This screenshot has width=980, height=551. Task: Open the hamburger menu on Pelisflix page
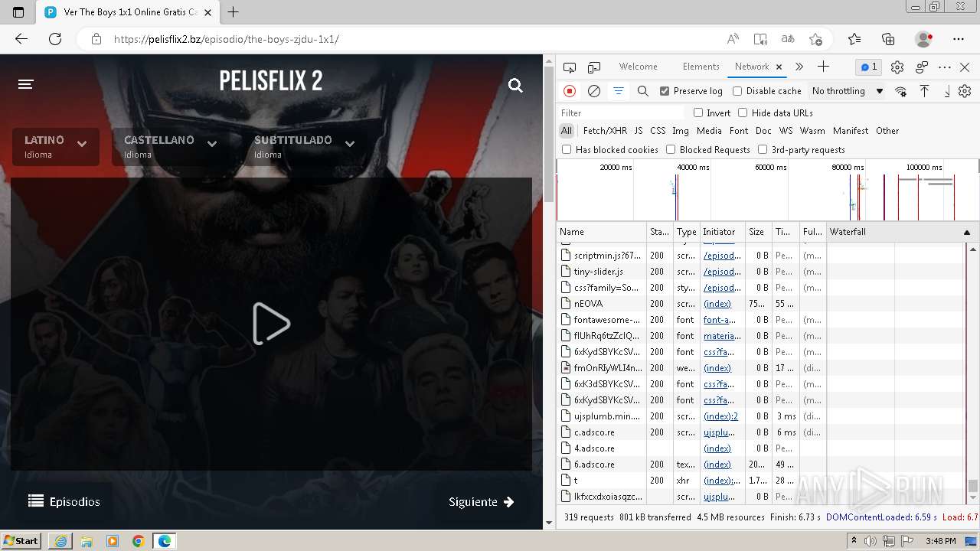tap(26, 84)
